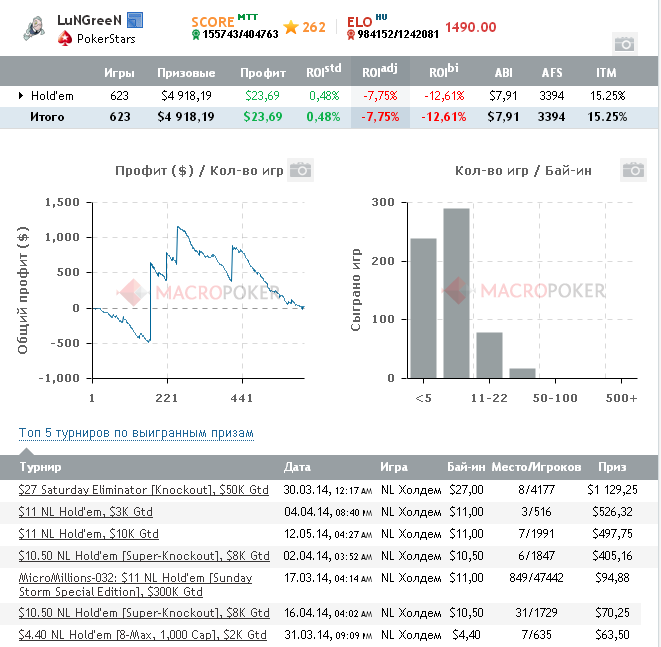Click the Кол-во игр / Бай-ин chart title
661x647 pixels.
(x=523, y=170)
